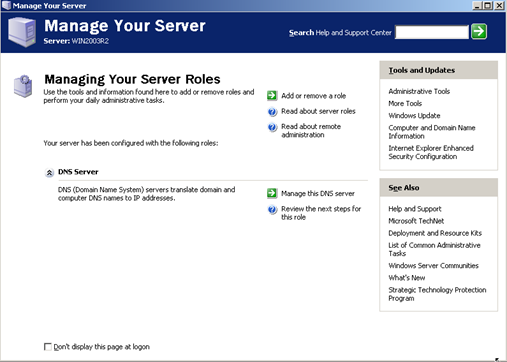
Task: Open Windows Server Communities link
Action: (x=433, y=266)
